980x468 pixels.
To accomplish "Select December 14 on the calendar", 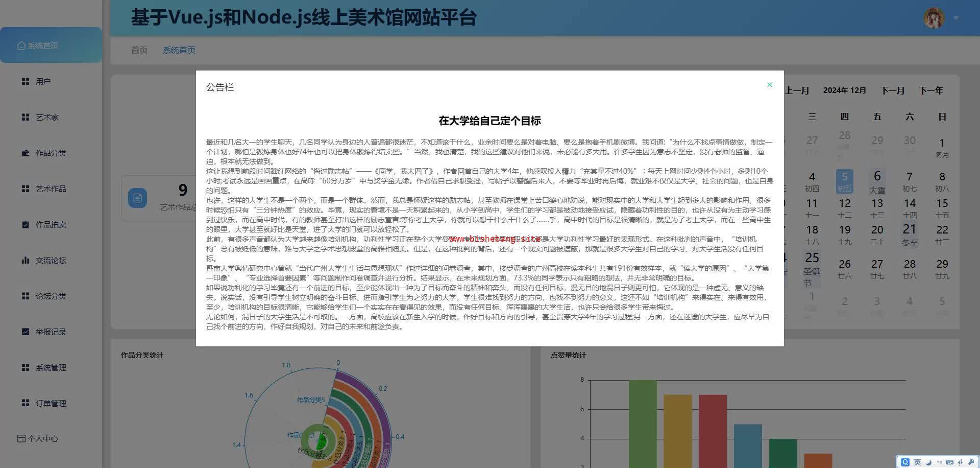I will 910,208.
